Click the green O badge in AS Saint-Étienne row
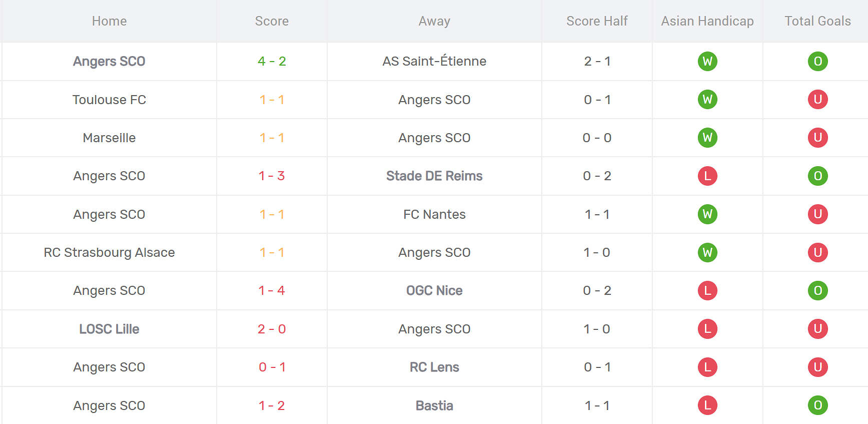868x424 pixels. pos(818,61)
